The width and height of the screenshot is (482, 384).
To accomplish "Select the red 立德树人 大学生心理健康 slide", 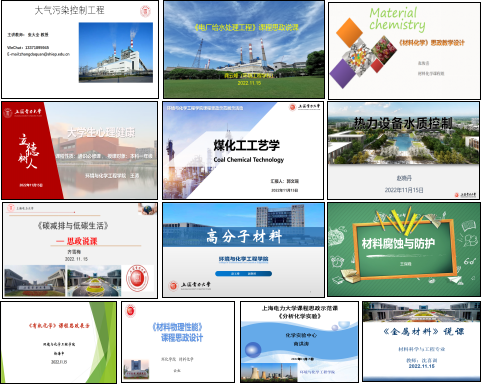I will (79, 151).
